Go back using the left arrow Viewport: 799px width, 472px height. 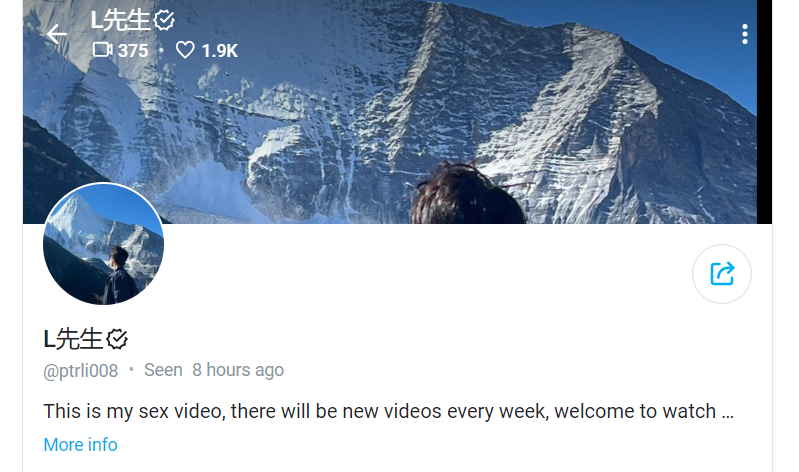[57, 35]
